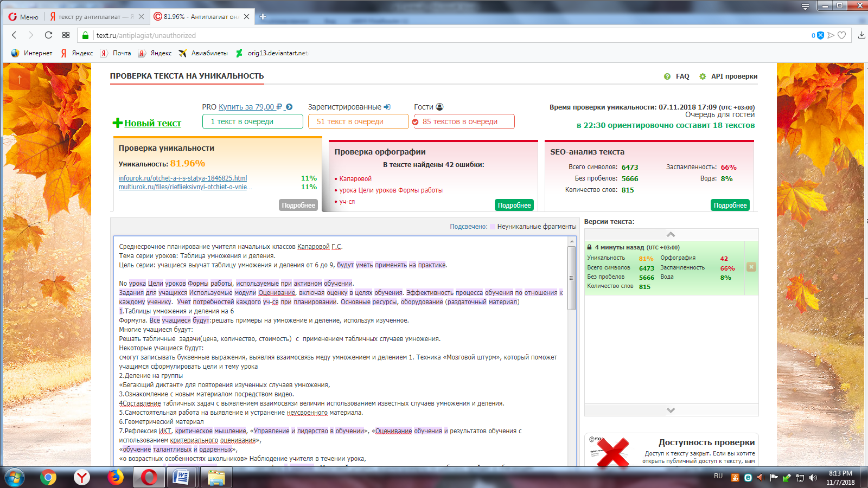
Task: Click the send page arrow icon
Action: click(831, 35)
